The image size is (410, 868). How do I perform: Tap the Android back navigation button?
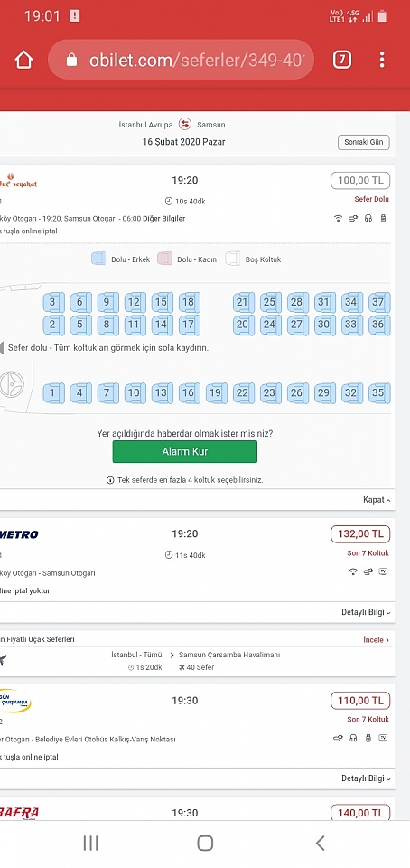pos(320,843)
